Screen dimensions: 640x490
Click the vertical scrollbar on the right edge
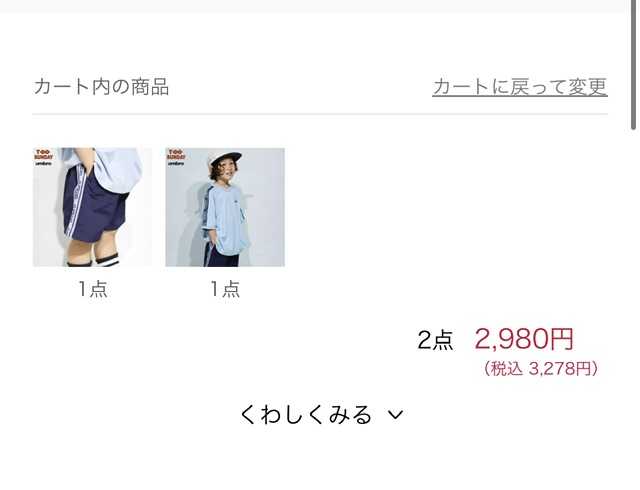(x=633, y=65)
